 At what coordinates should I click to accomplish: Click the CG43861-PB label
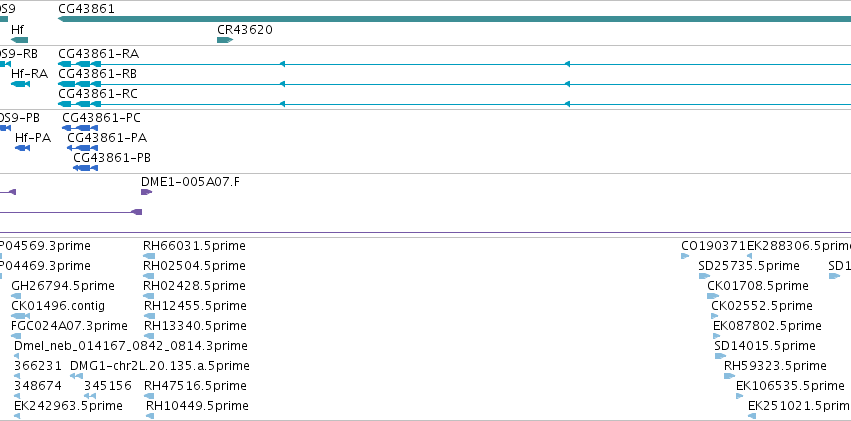point(112,158)
